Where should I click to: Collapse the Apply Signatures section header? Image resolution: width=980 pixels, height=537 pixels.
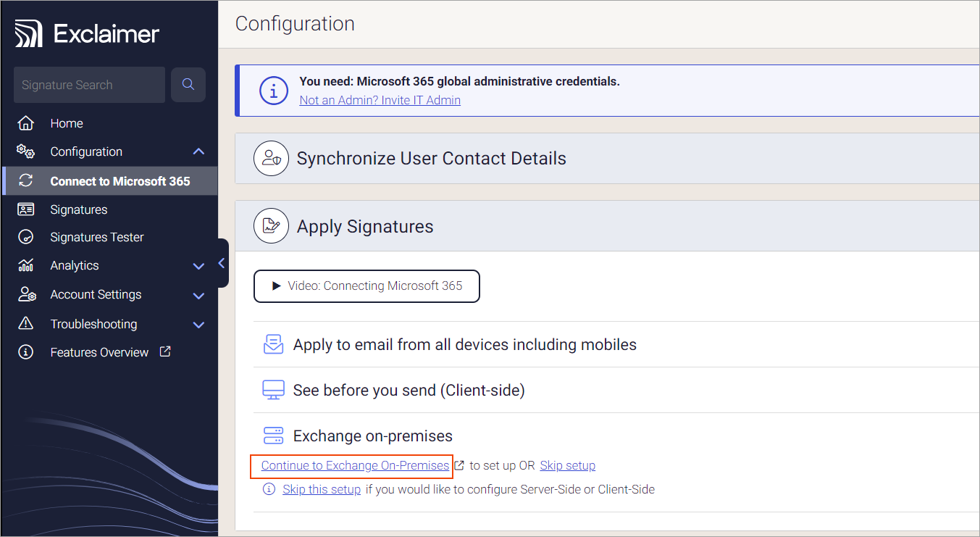[x=607, y=226]
